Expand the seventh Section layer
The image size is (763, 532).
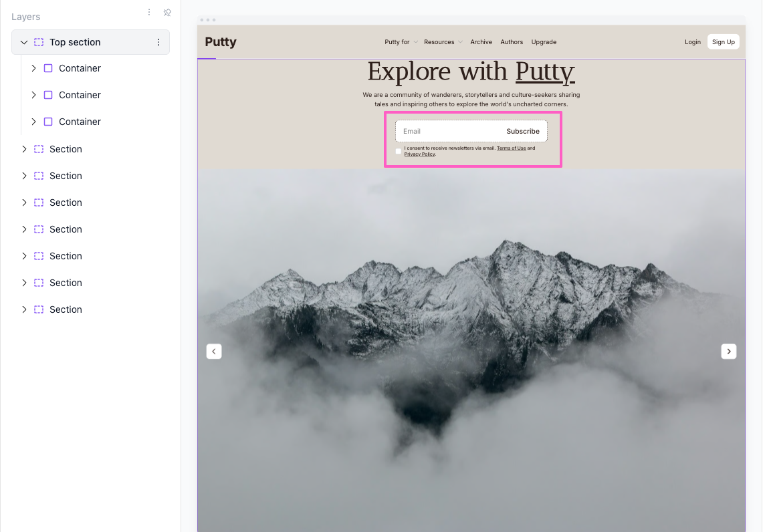pos(24,309)
